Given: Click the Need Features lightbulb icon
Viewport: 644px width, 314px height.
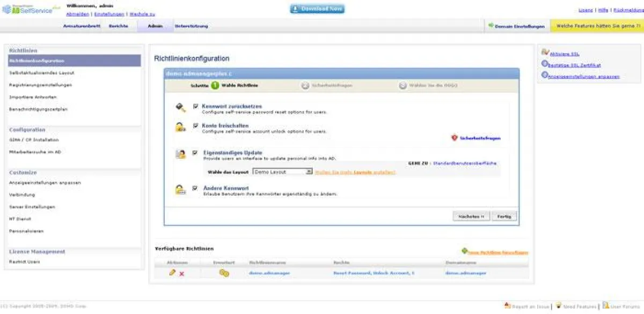Looking at the screenshot, I should coord(558,305).
